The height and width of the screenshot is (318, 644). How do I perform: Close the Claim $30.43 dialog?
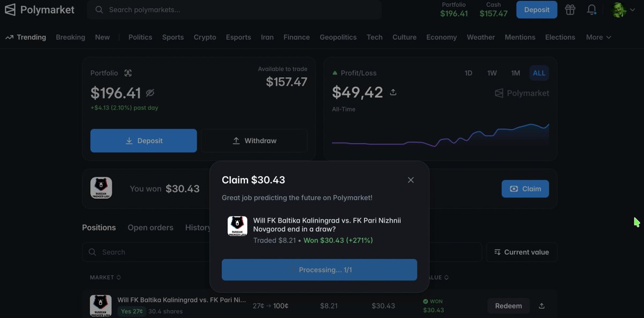click(411, 180)
